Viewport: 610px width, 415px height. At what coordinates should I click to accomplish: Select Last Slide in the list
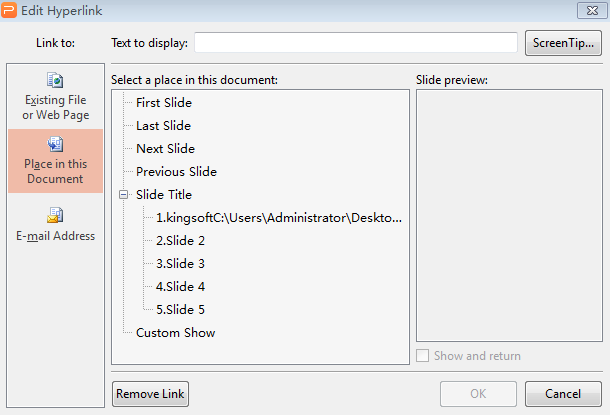point(163,126)
